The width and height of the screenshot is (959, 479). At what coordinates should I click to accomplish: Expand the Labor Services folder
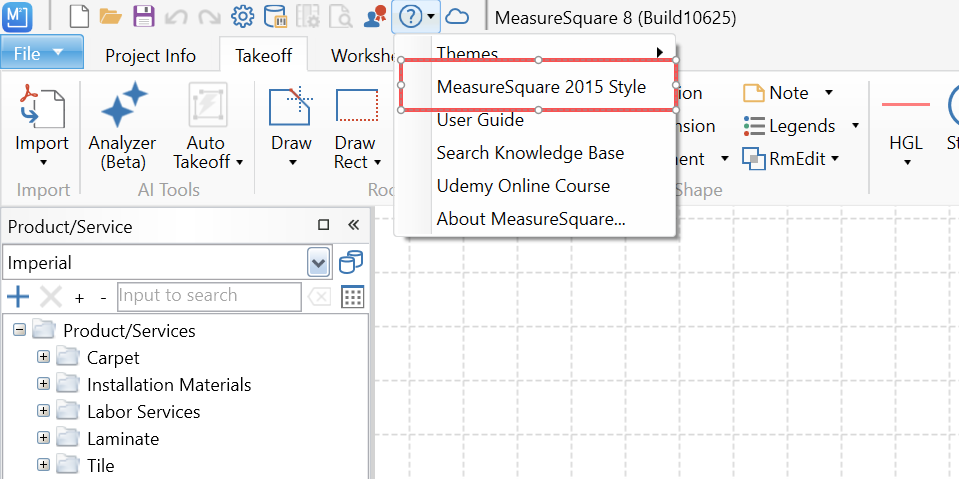click(43, 410)
